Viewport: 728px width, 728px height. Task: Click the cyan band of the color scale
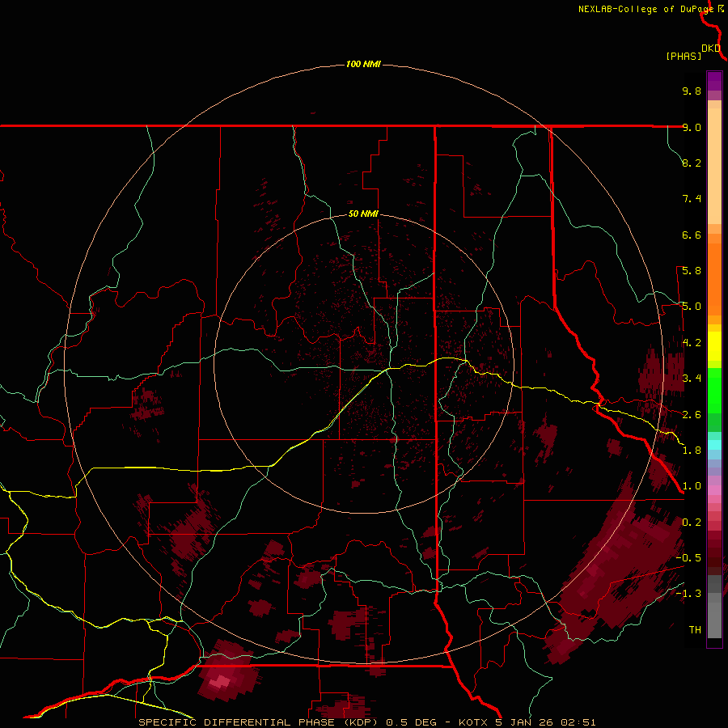(x=714, y=445)
